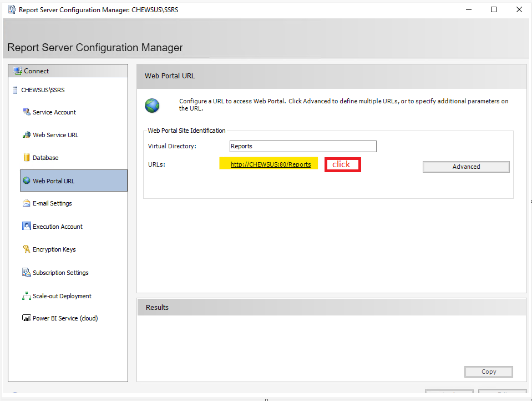
Task: Open Scale-out Deployment page
Action: [62, 296]
